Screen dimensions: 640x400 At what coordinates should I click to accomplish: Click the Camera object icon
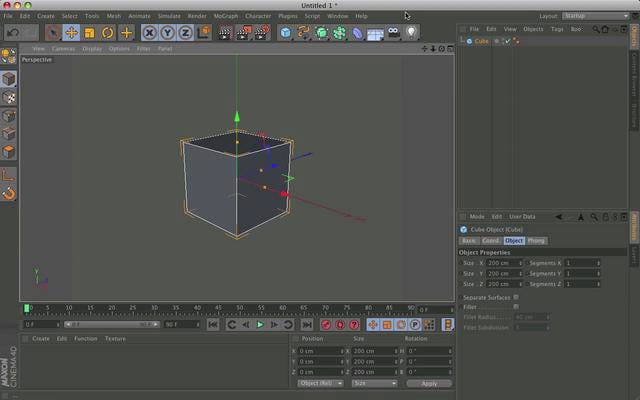click(x=393, y=33)
